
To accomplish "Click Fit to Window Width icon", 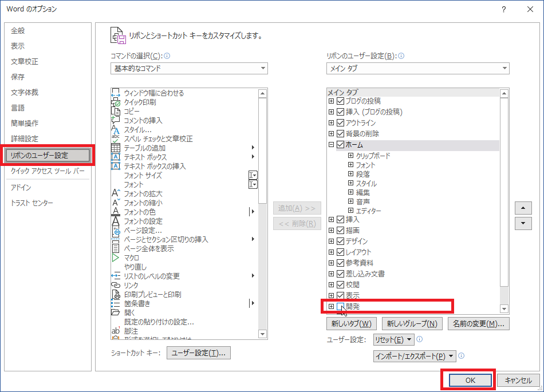I will [x=116, y=93].
